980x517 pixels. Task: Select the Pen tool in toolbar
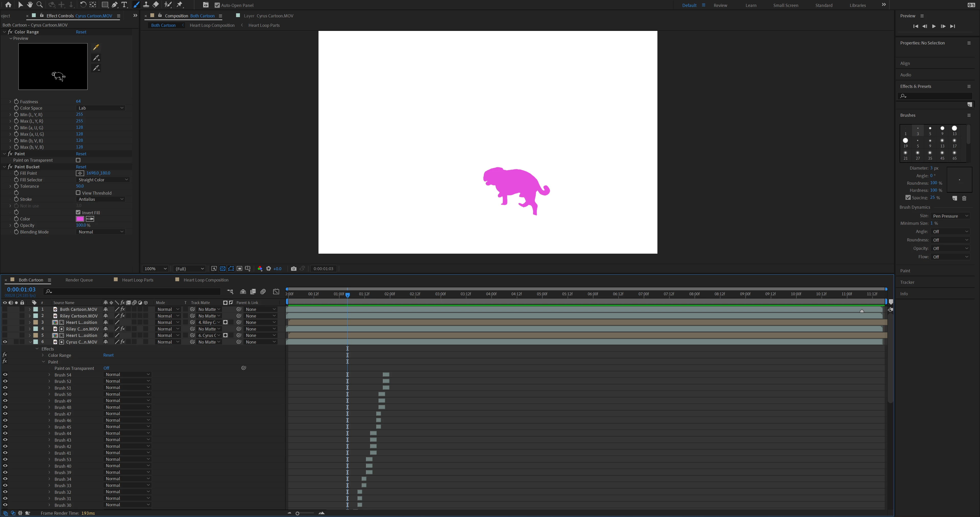pyautogui.click(x=115, y=5)
